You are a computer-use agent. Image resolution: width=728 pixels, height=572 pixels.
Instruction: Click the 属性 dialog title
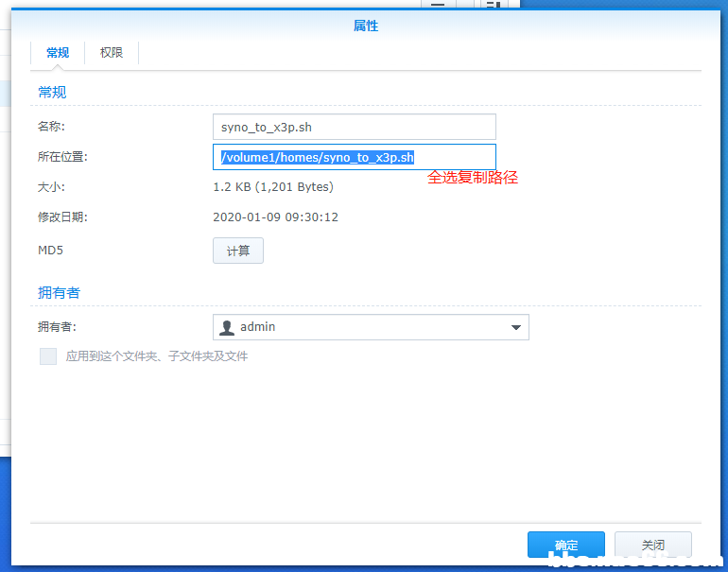coord(365,26)
